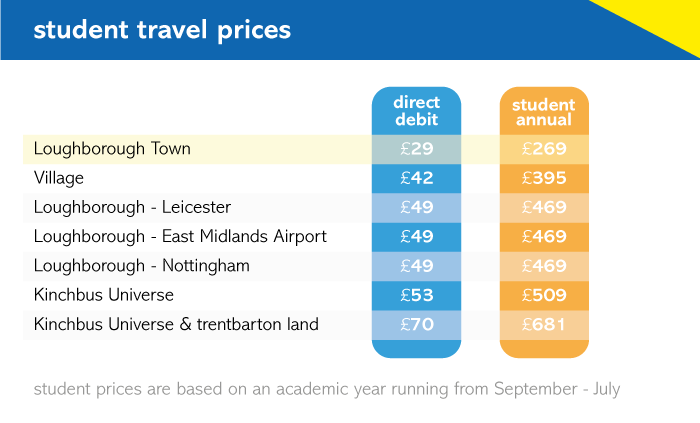Click the £681 student annual price
Screen dimensions: 700x423
coord(544,324)
